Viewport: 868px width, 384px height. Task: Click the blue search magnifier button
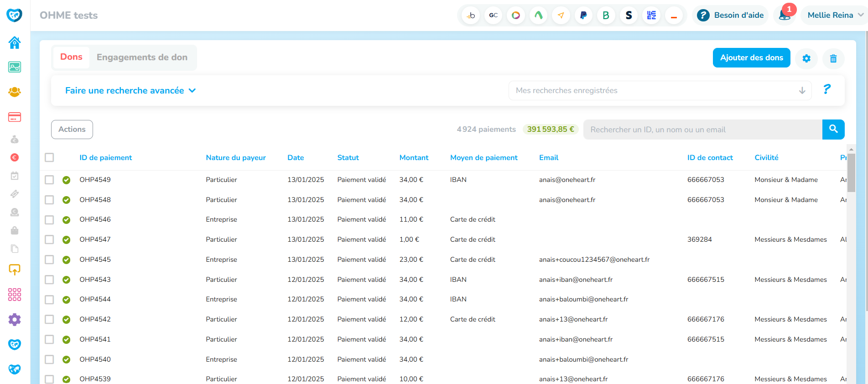coord(833,130)
